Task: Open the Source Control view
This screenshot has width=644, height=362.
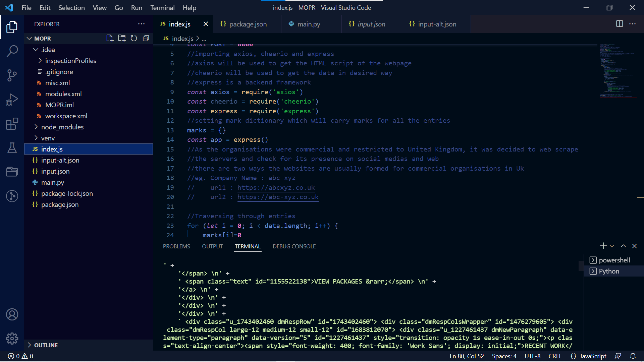Action: tap(12, 75)
